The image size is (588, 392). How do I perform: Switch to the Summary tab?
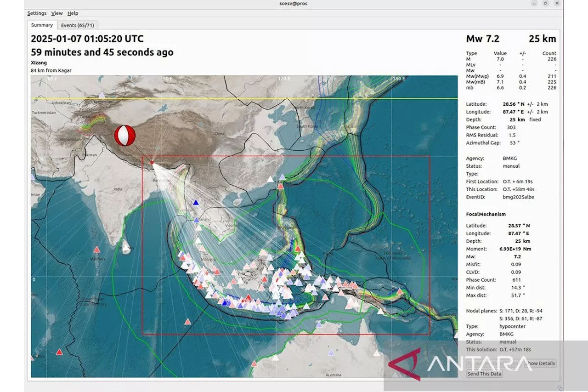[42, 25]
